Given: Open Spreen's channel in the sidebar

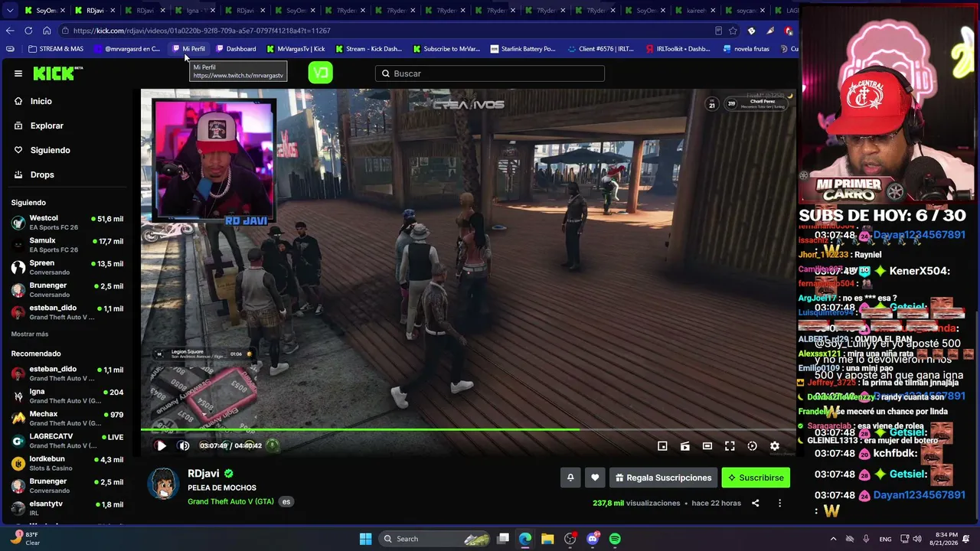Looking at the screenshot, I should pos(67,268).
